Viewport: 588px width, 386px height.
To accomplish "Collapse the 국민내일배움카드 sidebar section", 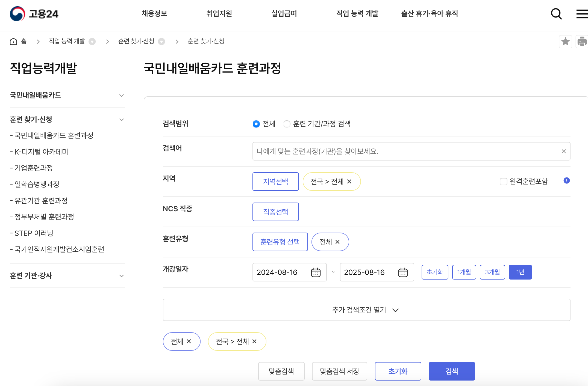I will pyautogui.click(x=122, y=95).
